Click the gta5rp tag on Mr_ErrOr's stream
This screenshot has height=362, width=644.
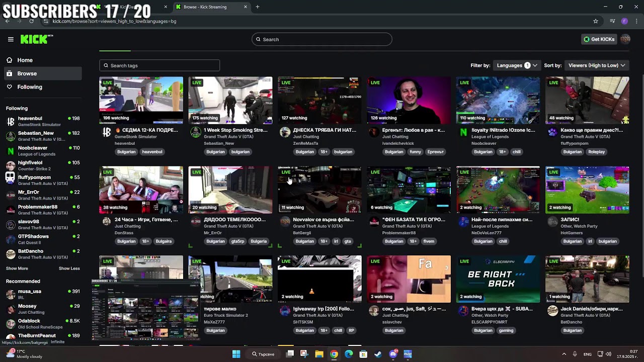[237, 241]
